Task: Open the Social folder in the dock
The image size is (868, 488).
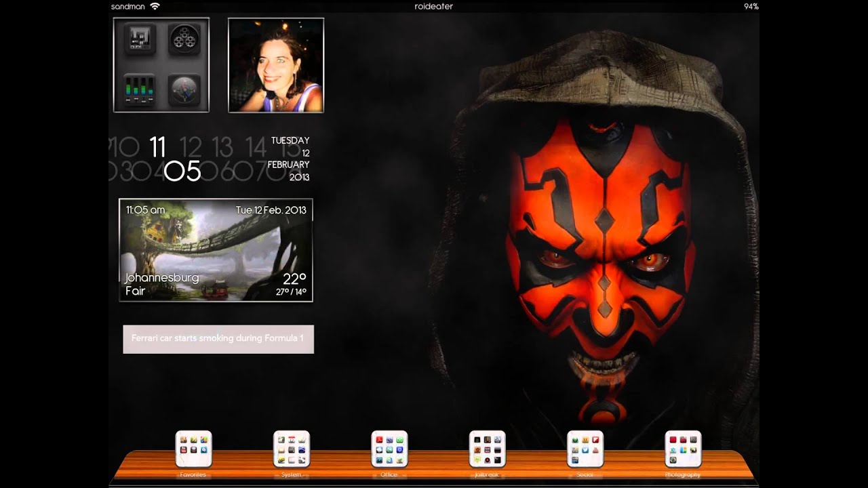Action: [x=585, y=449]
